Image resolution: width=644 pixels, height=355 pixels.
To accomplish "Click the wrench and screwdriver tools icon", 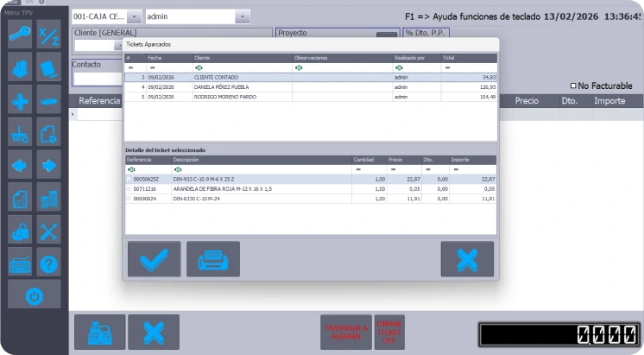I will [48, 230].
